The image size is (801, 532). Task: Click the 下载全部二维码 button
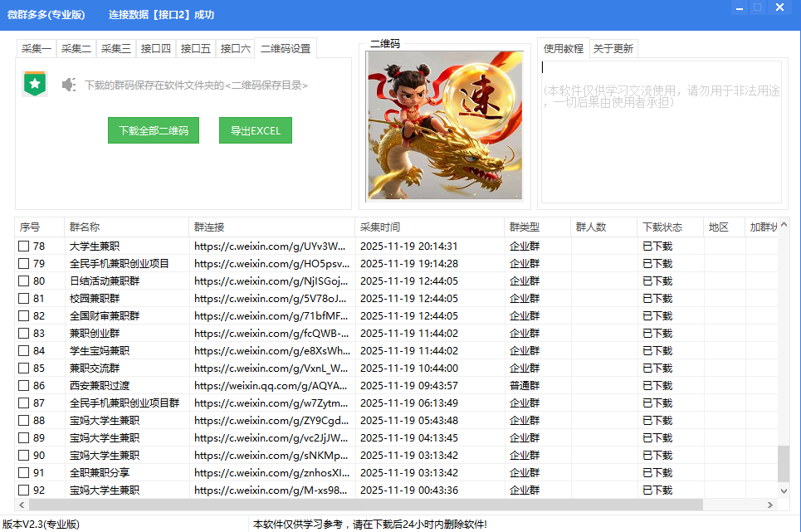[153, 130]
